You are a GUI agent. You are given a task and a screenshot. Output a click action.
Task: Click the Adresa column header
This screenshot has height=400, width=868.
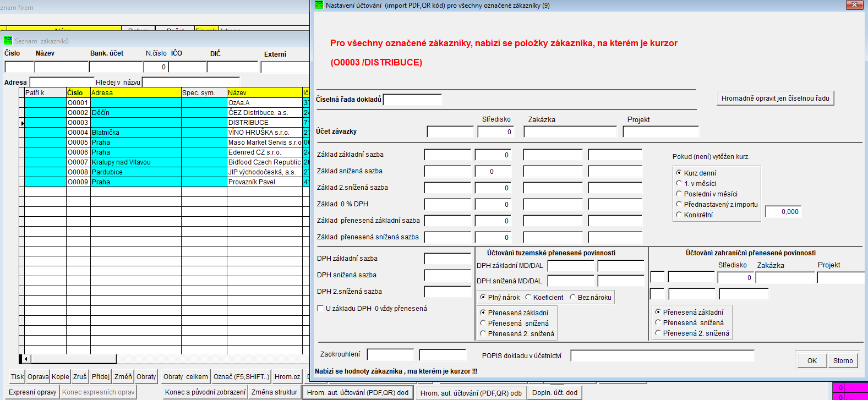click(x=135, y=92)
